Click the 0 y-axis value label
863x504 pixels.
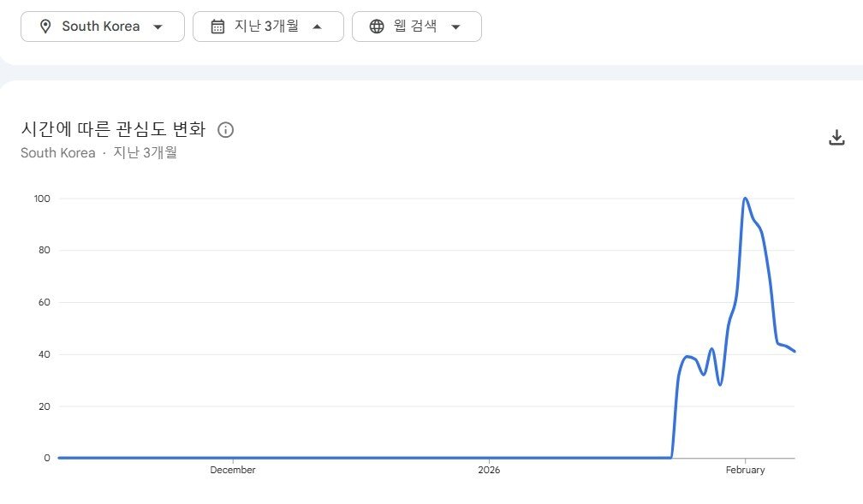pyautogui.click(x=47, y=458)
